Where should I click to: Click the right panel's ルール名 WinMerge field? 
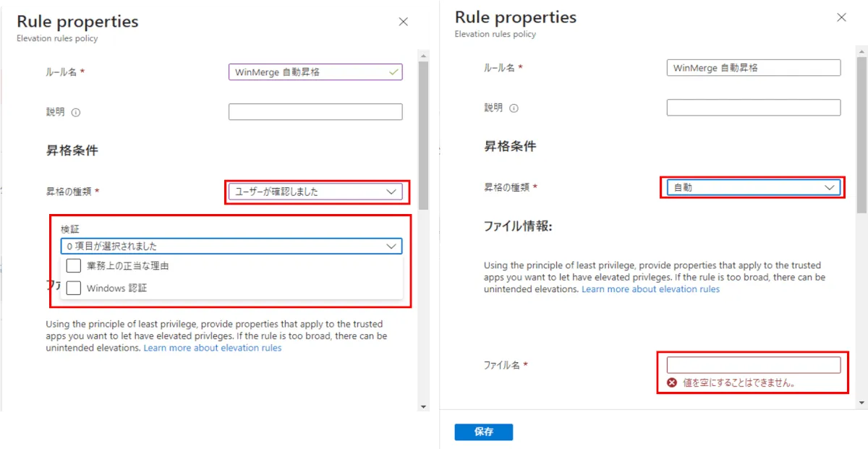[x=754, y=67]
